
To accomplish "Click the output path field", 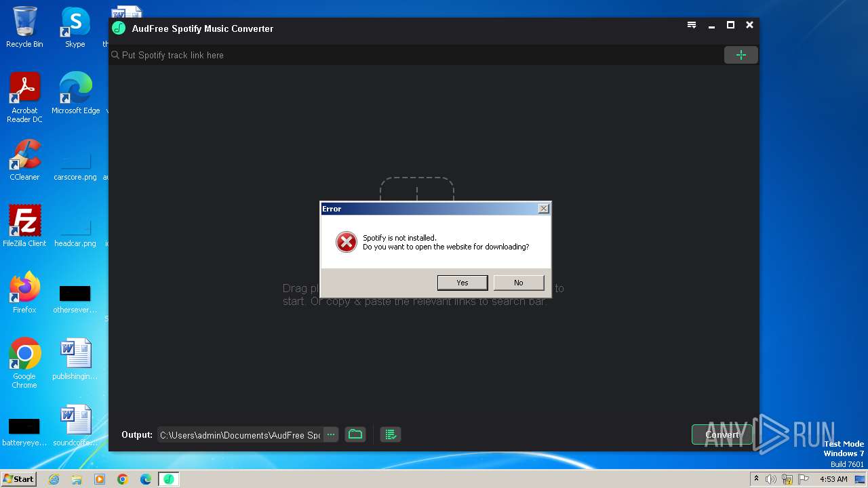I will coord(240,435).
